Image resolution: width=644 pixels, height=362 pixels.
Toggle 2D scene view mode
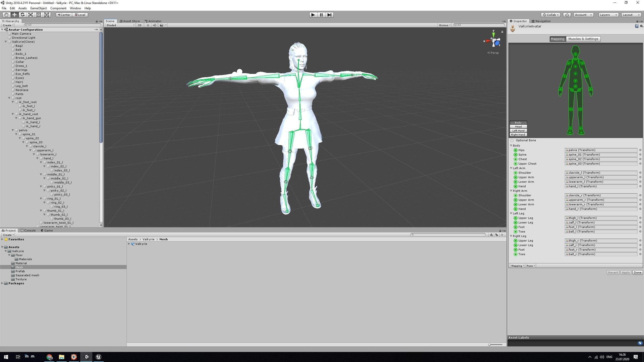click(140, 25)
